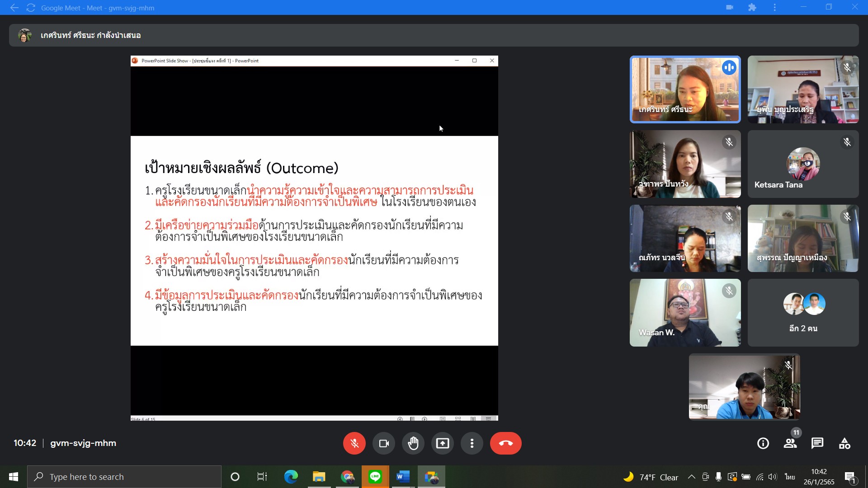Select the Ketsara Tana participant tile
The image size is (868, 488).
[x=803, y=164]
